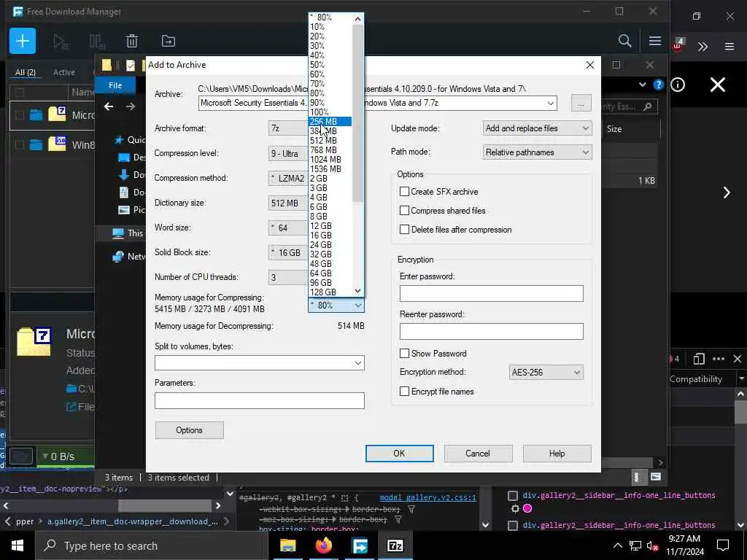This screenshot has height=560, width=747.
Task: Enable Create SFX archive checkbox
Action: click(404, 192)
